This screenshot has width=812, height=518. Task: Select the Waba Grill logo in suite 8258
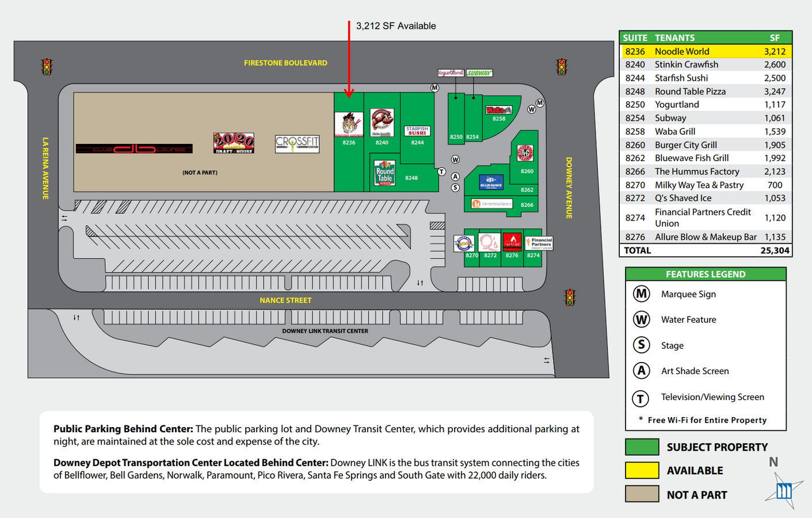[x=498, y=110]
